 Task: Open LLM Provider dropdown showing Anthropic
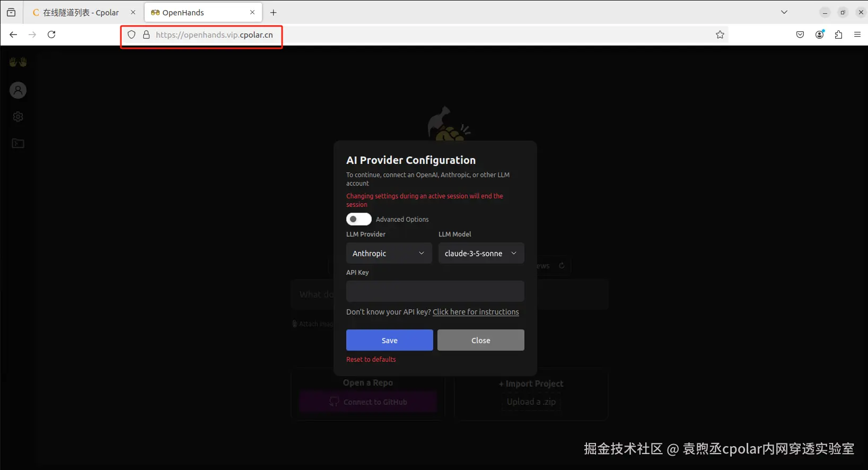click(x=389, y=253)
